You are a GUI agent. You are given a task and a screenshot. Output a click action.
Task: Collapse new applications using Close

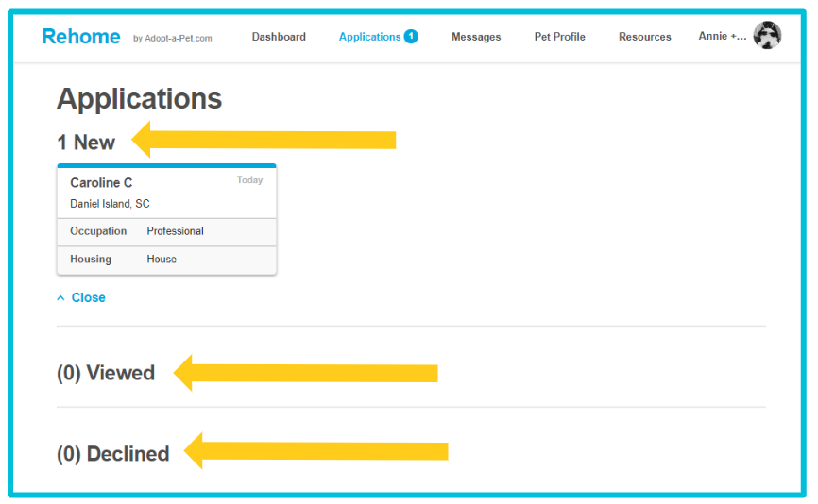click(x=88, y=298)
